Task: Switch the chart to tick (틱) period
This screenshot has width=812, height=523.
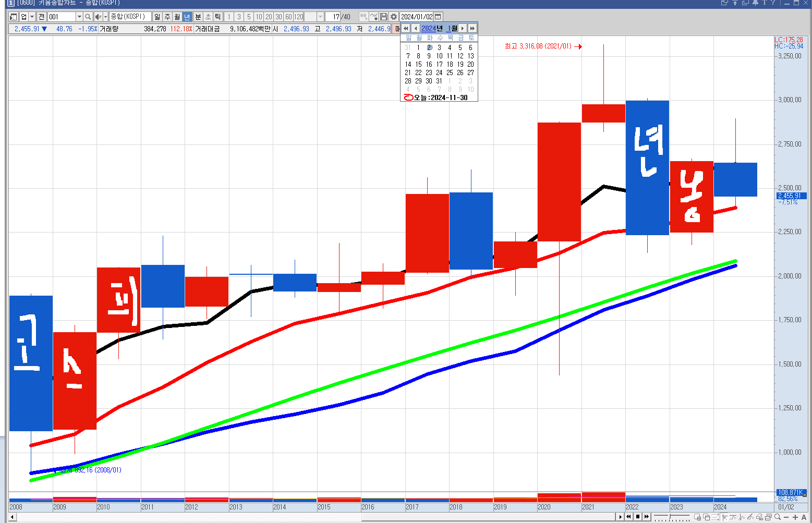Action: pos(218,17)
